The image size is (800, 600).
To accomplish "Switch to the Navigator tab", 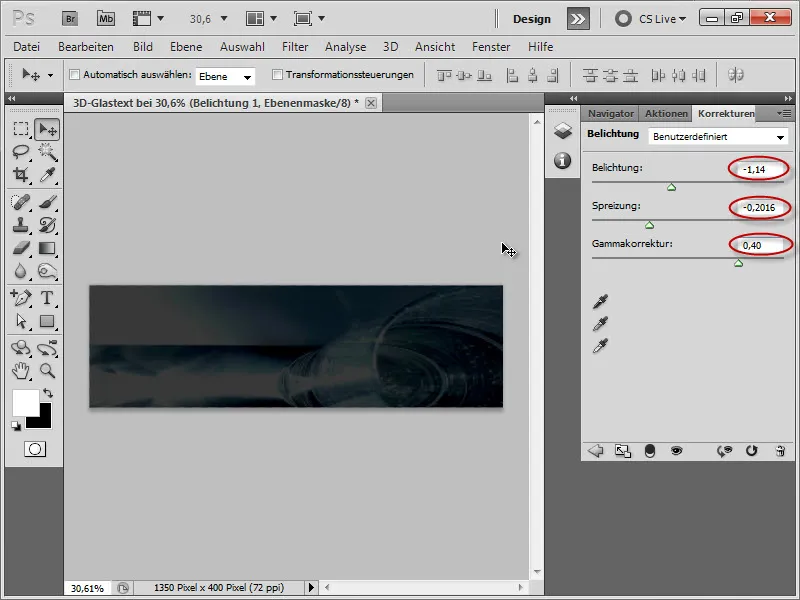I will pyautogui.click(x=611, y=113).
